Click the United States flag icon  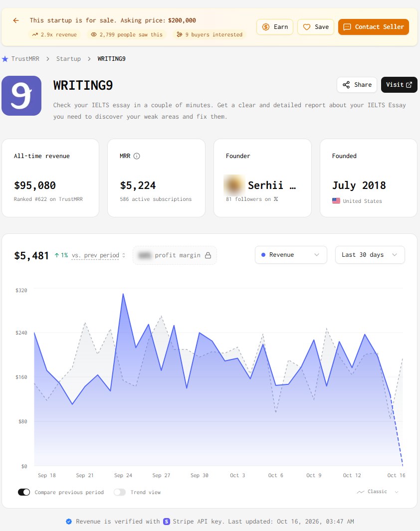tap(336, 201)
